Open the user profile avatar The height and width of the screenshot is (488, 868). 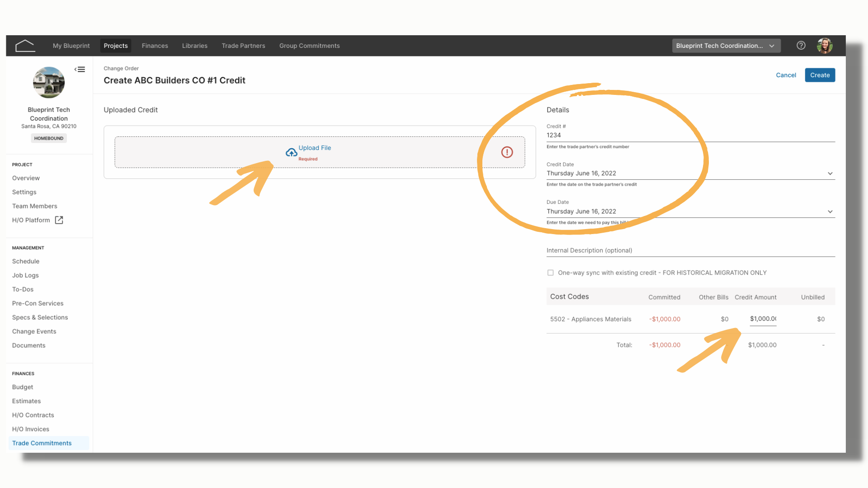pyautogui.click(x=824, y=46)
